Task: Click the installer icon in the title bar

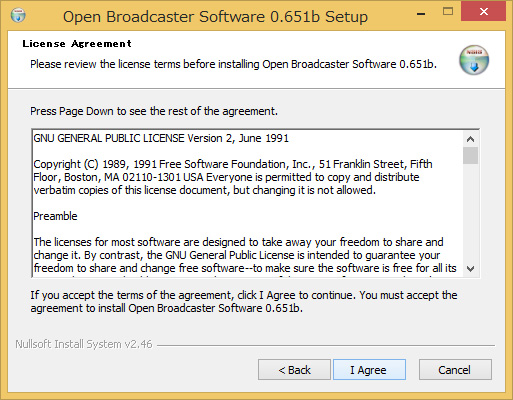Action: click(x=18, y=15)
